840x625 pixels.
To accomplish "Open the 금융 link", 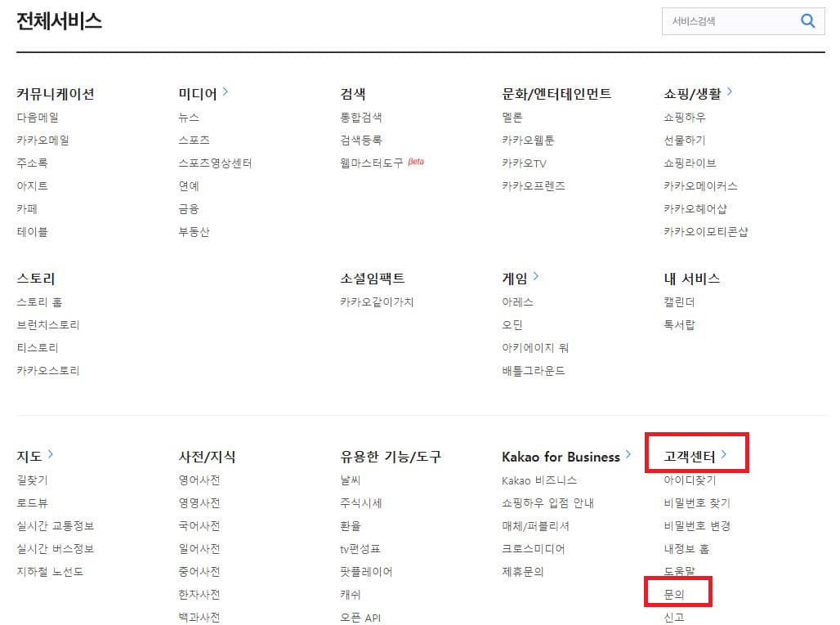I will tap(189, 209).
